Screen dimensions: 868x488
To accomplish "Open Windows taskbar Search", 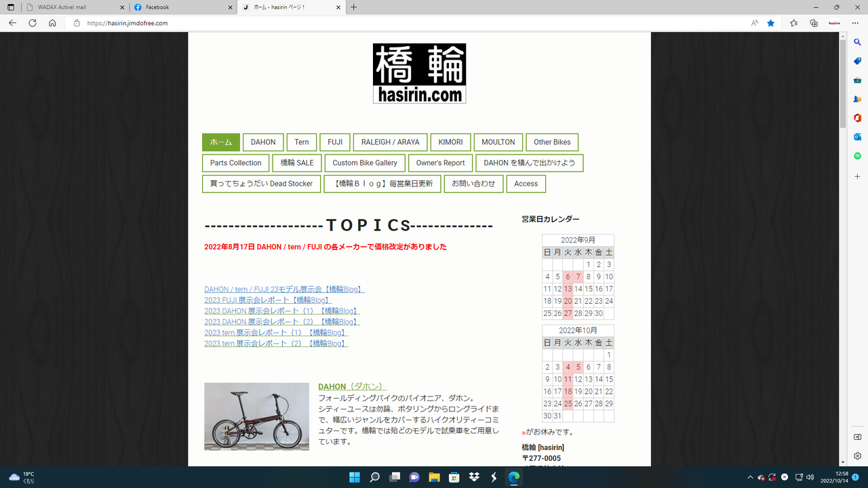I will tap(374, 477).
